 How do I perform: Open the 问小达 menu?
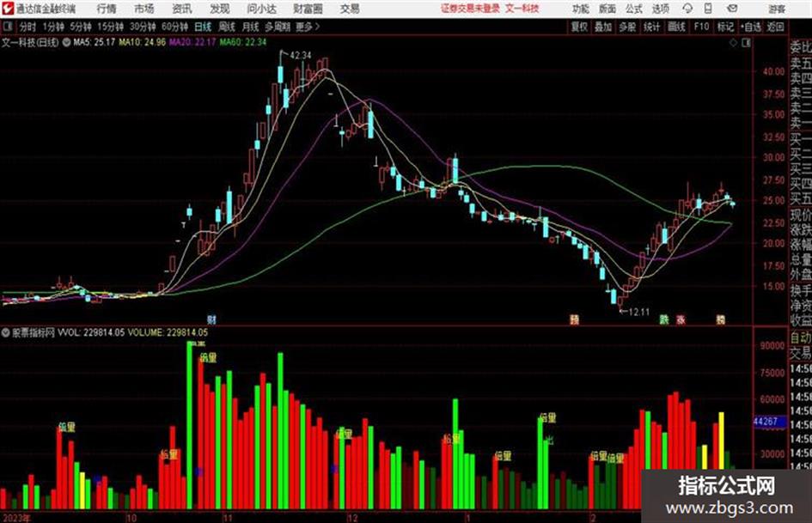click(261, 9)
